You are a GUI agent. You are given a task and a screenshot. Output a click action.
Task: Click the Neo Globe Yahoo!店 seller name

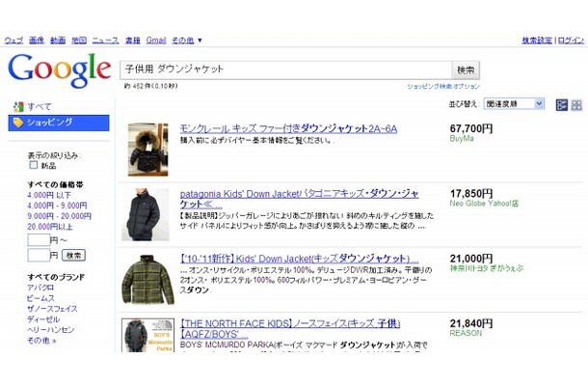[x=484, y=204]
